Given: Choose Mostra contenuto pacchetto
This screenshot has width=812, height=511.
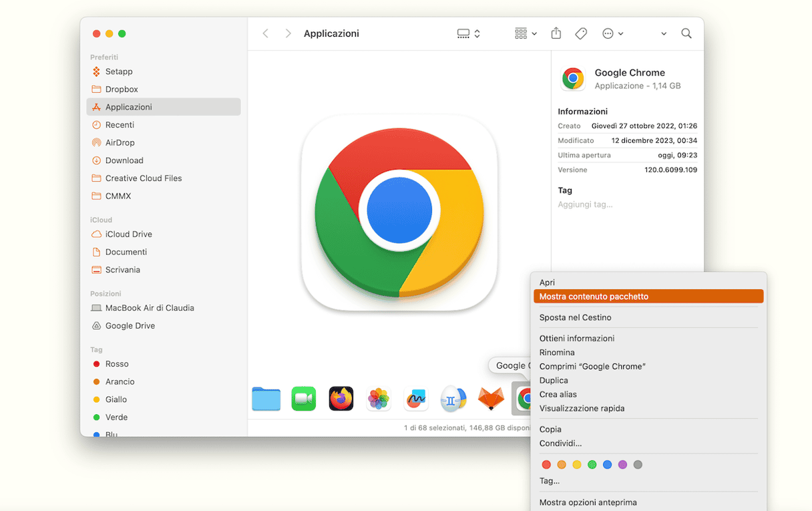Looking at the screenshot, I should 648,297.
